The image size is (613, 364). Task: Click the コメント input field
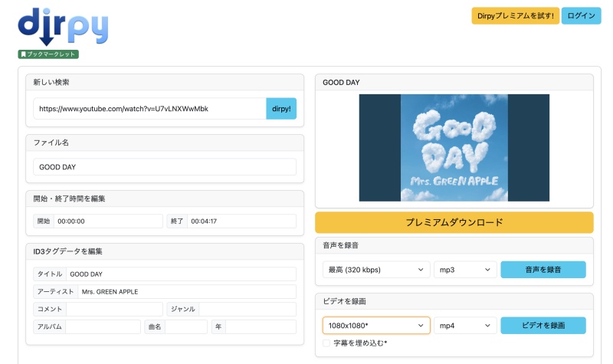114,309
